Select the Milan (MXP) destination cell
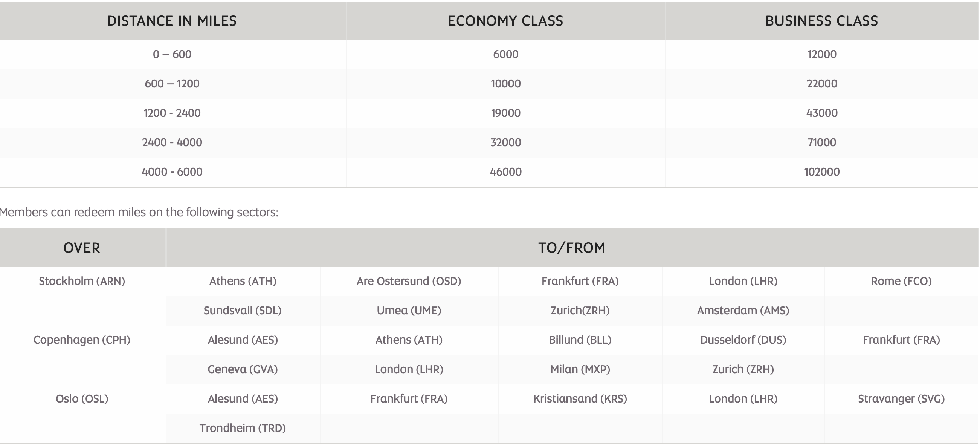 [x=580, y=369]
